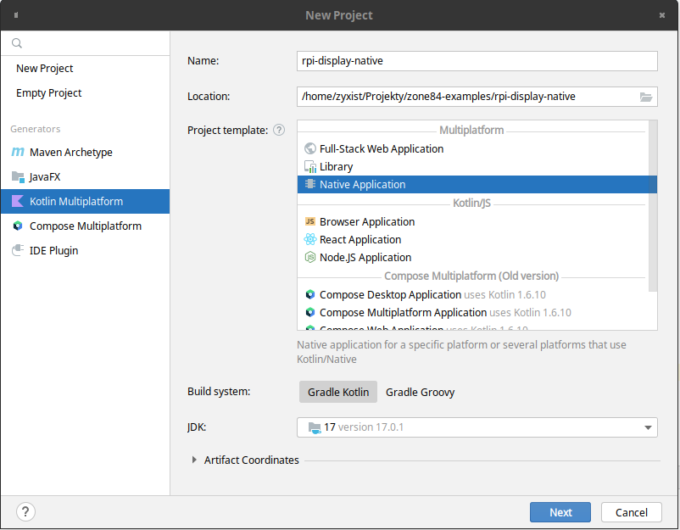This screenshot has width=680, height=530.
Task: Select Gradle Kotlin build system
Action: point(338,392)
